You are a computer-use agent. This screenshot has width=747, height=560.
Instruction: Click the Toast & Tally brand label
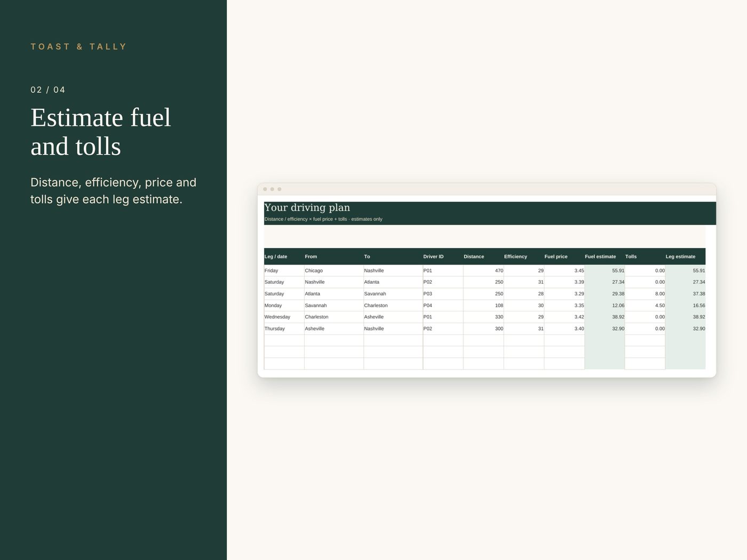(x=78, y=47)
